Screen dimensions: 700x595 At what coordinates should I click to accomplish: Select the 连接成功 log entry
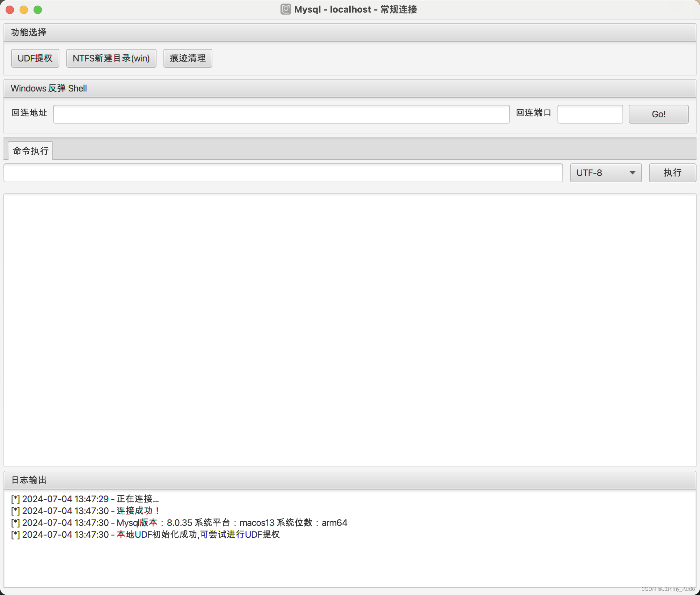pos(85,511)
